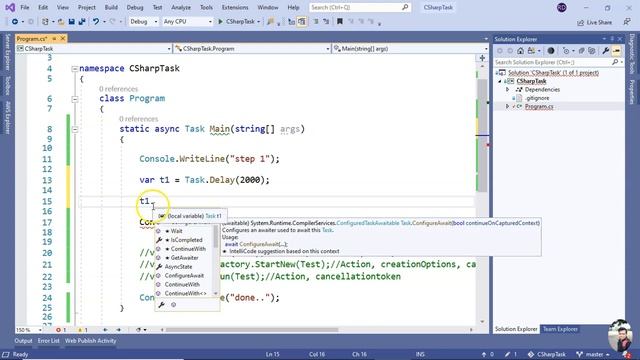Toggle a bookmark using the bookmark icon

coord(340,22)
